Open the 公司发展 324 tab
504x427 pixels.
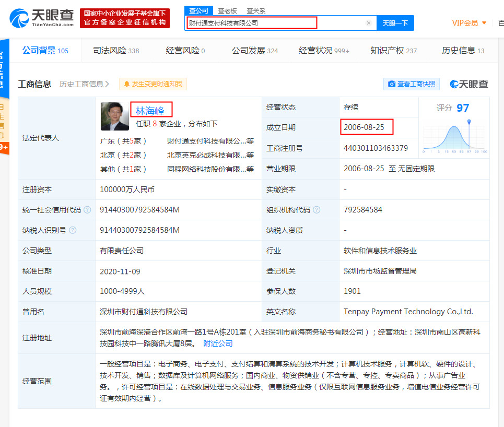point(255,51)
